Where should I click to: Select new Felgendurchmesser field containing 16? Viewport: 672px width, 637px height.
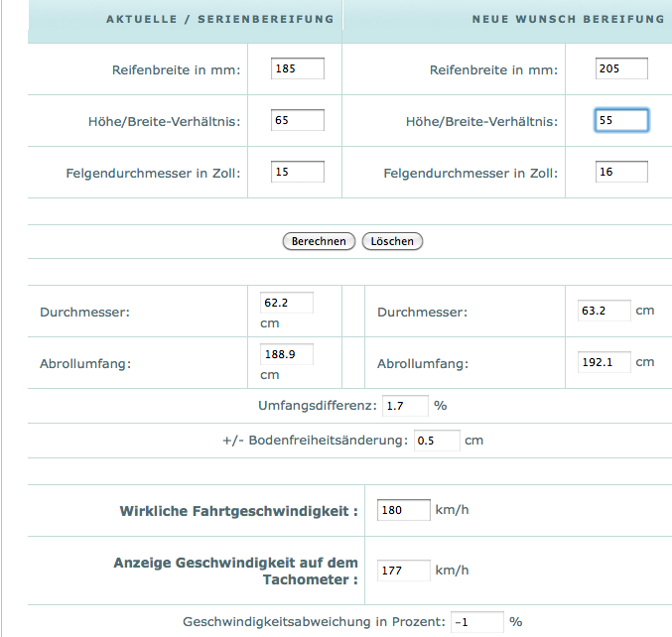[x=621, y=172]
